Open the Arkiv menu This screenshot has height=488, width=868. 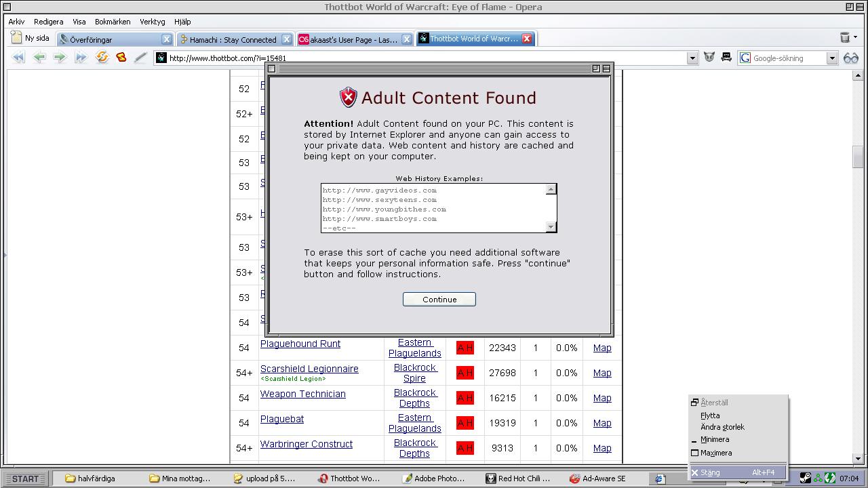[x=16, y=22]
